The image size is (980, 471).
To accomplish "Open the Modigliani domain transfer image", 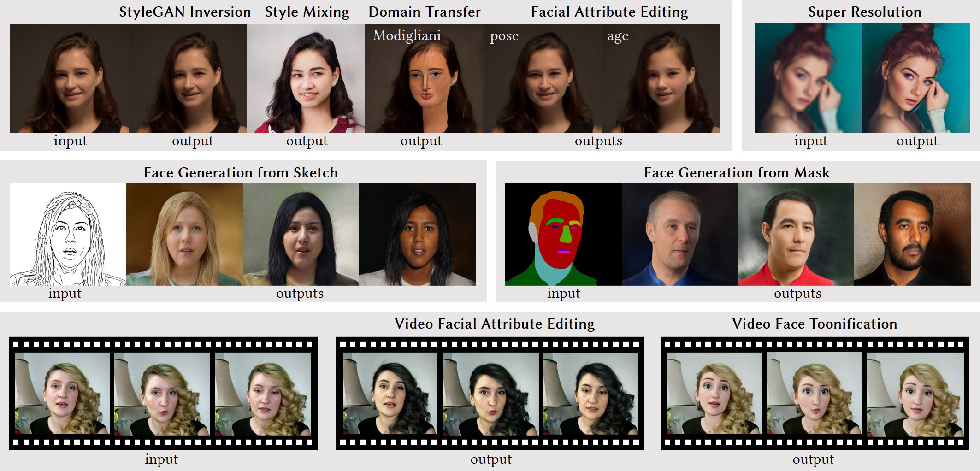I will (424, 79).
